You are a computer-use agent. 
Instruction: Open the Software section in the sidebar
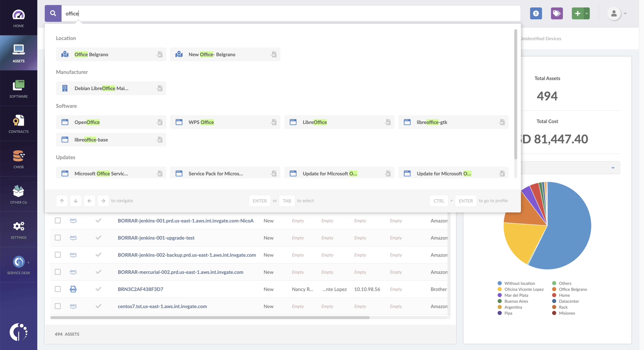[x=19, y=88]
